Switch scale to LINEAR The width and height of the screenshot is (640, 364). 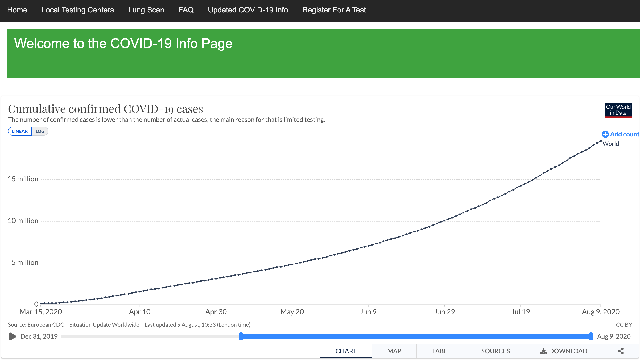coord(20,131)
